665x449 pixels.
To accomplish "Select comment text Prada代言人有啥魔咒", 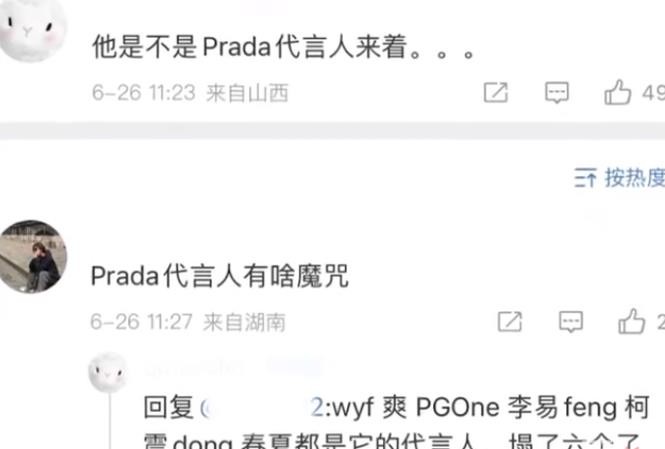I will 220,276.
